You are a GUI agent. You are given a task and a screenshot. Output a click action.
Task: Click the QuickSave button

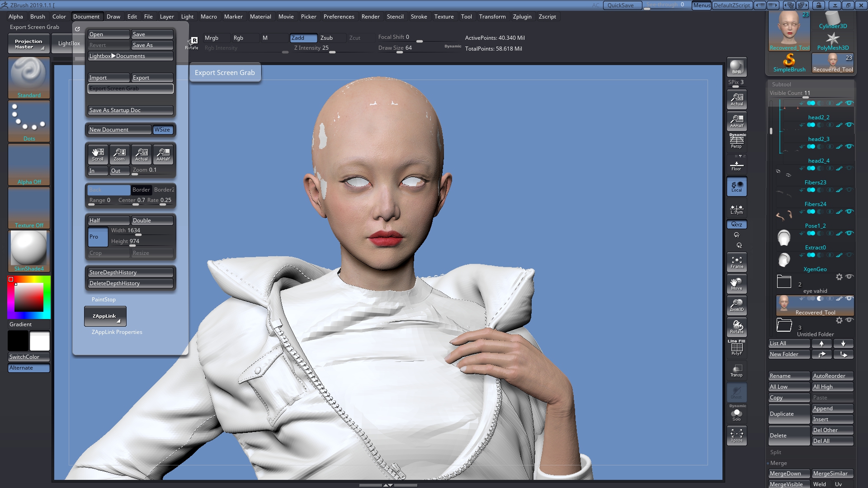[623, 5]
